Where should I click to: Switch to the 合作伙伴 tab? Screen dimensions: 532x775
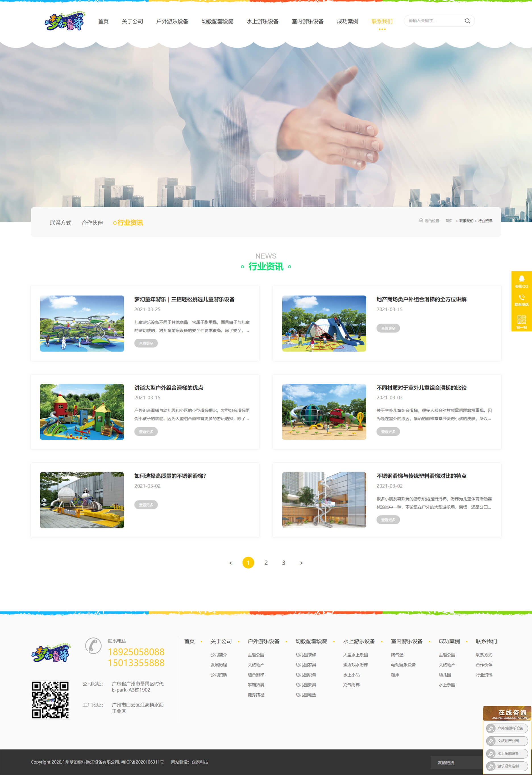(x=92, y=223)
